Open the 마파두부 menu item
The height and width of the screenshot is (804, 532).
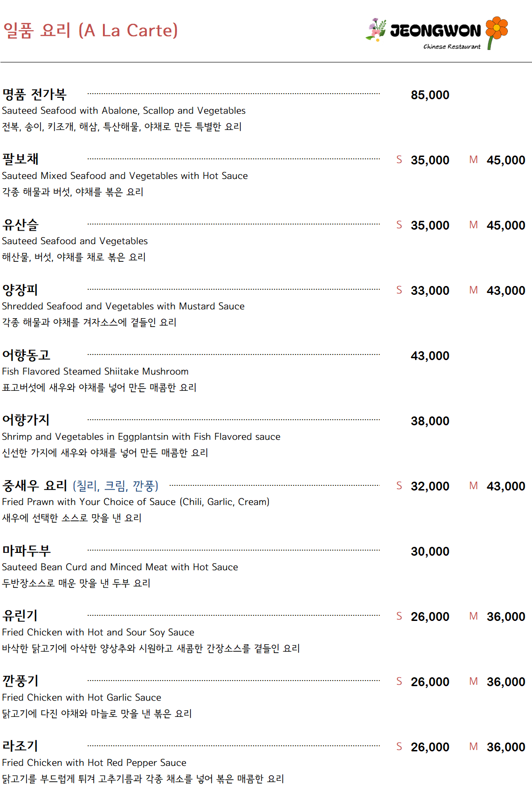pyautogui.click(x=26, y=551)
